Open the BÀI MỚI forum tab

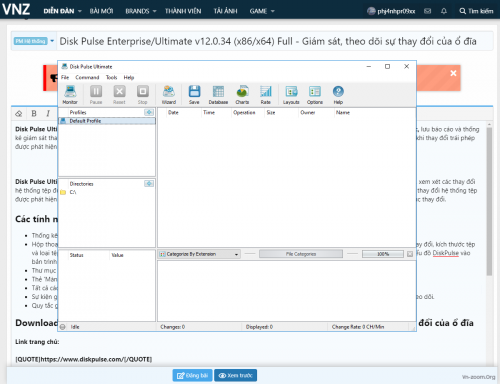(101, 11)
